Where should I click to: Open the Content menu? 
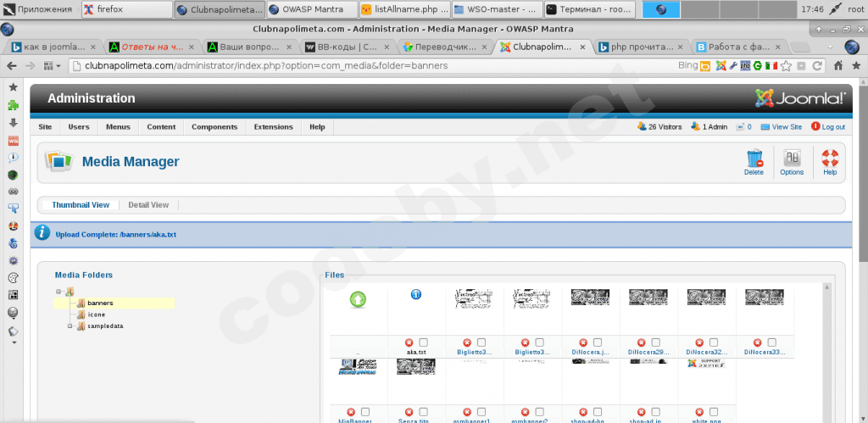[161, 127]
